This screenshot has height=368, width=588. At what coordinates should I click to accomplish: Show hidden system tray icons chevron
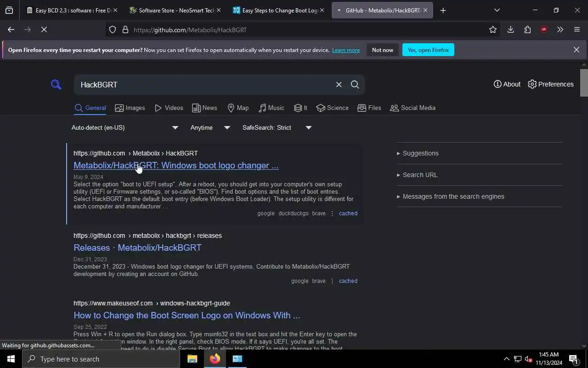tap(506, 359)
